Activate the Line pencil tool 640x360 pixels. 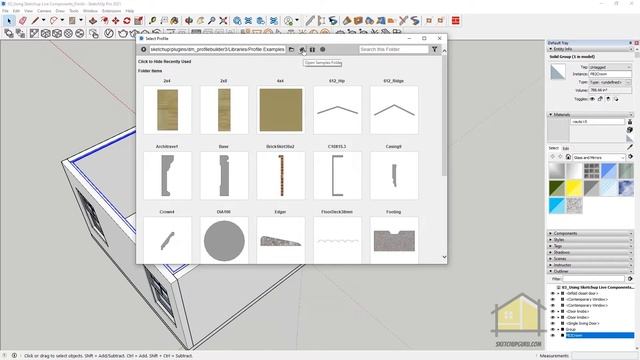click(36, 20)
